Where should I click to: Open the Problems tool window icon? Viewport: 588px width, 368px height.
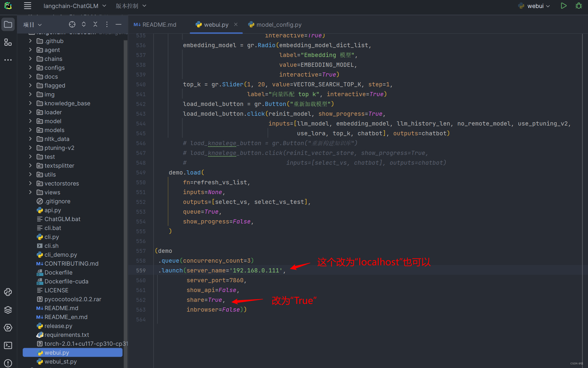pos(8,363)
